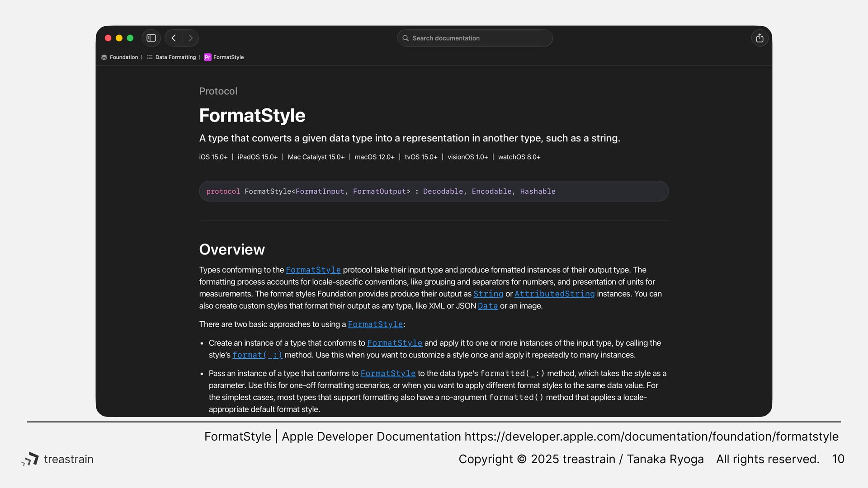Image resolution: width=868 pixels, height=488 pixels.
Task: Click the 'iPadOS 15.0+' availability text
Action: (x=257, y=157)
